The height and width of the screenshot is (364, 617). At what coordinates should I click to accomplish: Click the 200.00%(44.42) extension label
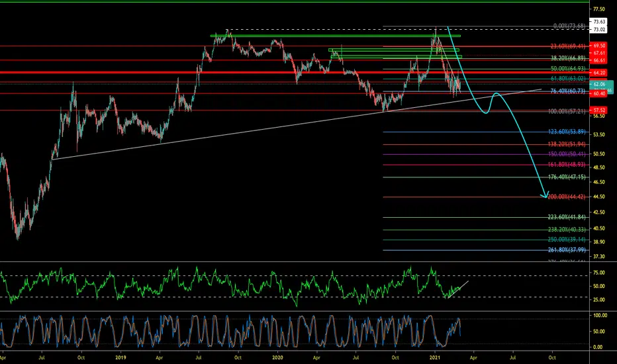pos(567,197)
